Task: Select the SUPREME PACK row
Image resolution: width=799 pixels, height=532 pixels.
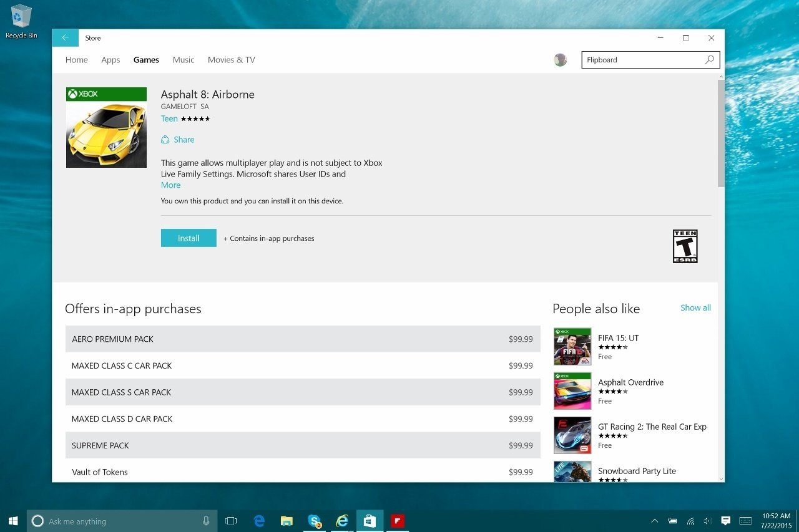Action: coord(303,445)
